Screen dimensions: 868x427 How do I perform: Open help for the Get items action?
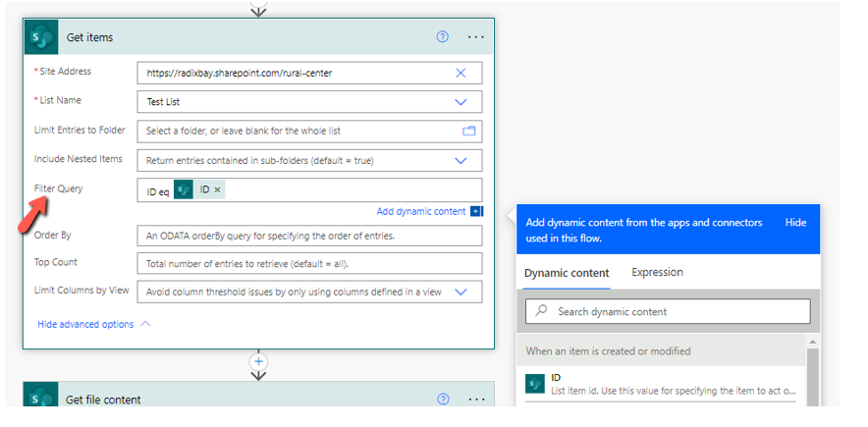(x=442, y=37)
